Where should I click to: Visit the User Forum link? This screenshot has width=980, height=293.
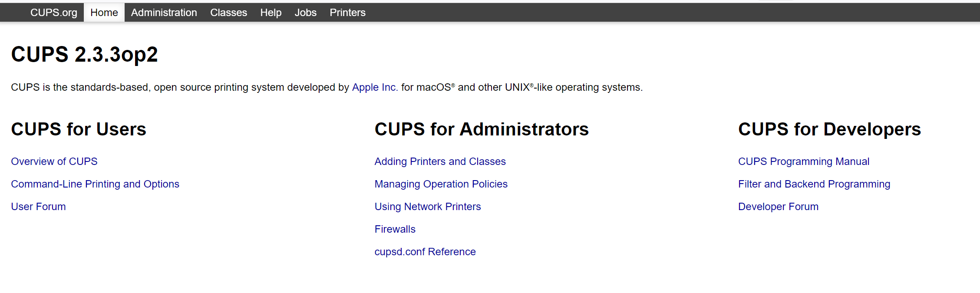(38, 207)
